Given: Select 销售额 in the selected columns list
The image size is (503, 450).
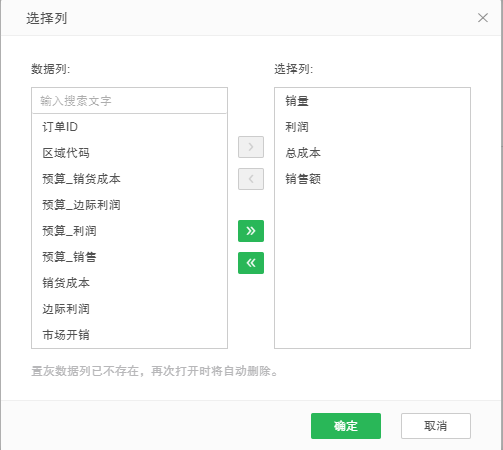Looking at the screenshot, I should point(372,179).
